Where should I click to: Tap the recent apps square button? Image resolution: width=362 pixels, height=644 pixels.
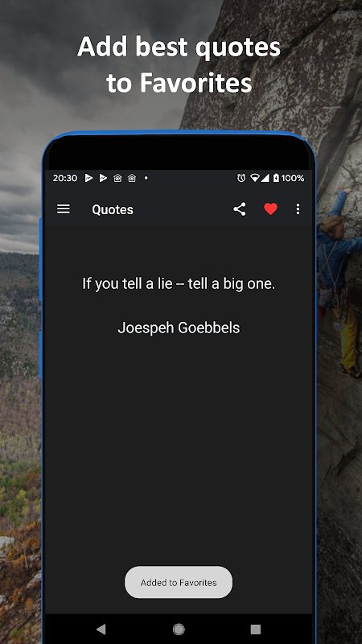click(x=256, y=629)
